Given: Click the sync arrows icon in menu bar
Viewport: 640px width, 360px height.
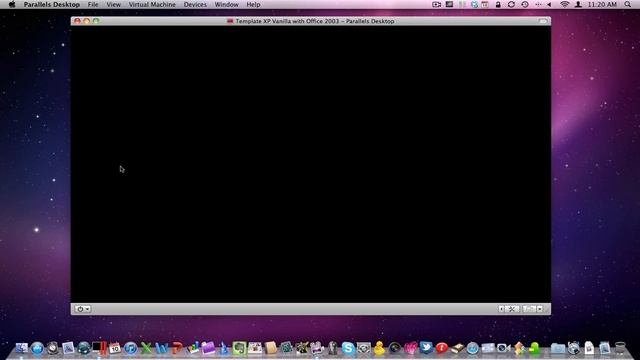Looking at the screenshot, I should [511, 4].
